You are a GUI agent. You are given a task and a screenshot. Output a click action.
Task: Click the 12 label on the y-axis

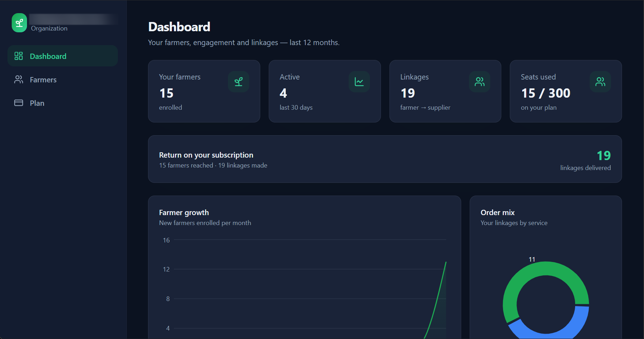166,269
